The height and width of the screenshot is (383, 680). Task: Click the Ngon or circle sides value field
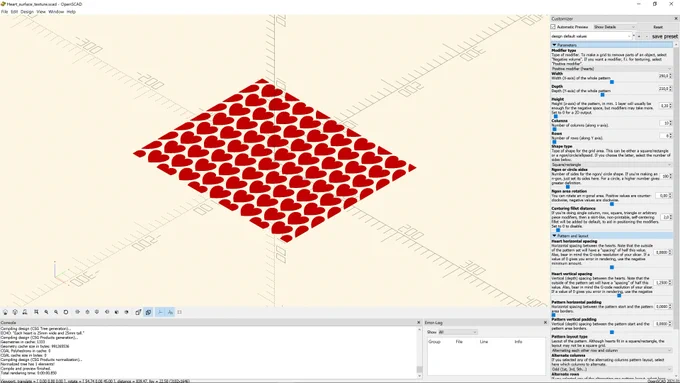point(666,177)
